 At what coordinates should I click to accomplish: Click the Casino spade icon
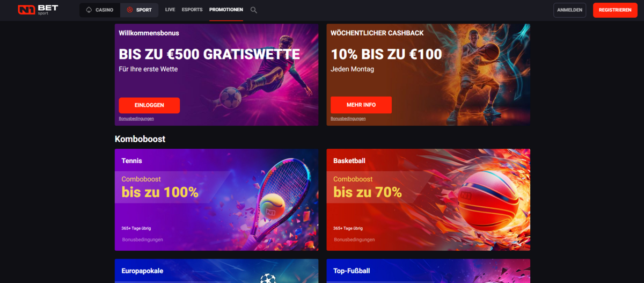89,10
